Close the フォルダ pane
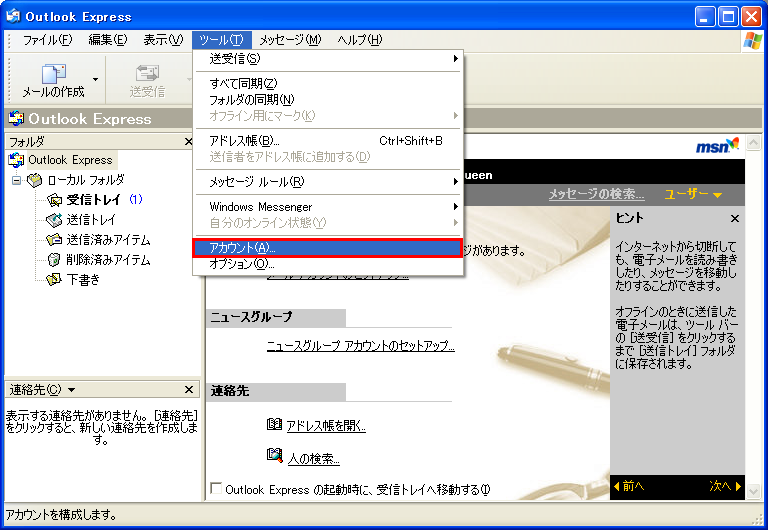Viewport: 768px width, 530px height. pyautogui.click(x=189, y=142)
